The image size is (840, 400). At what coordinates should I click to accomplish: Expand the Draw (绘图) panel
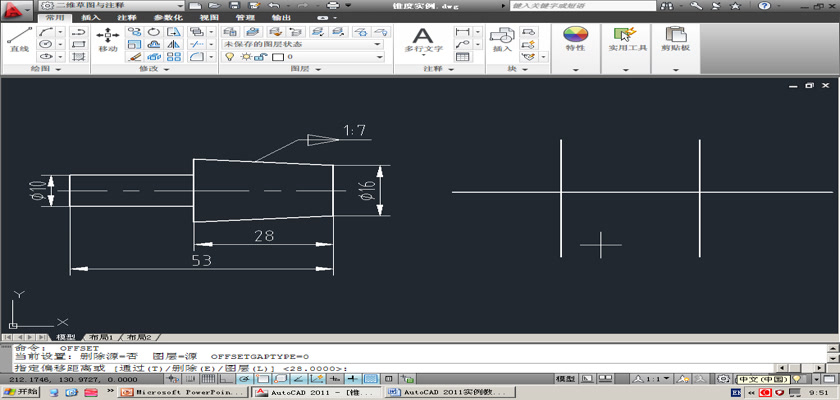pos(46,69)
